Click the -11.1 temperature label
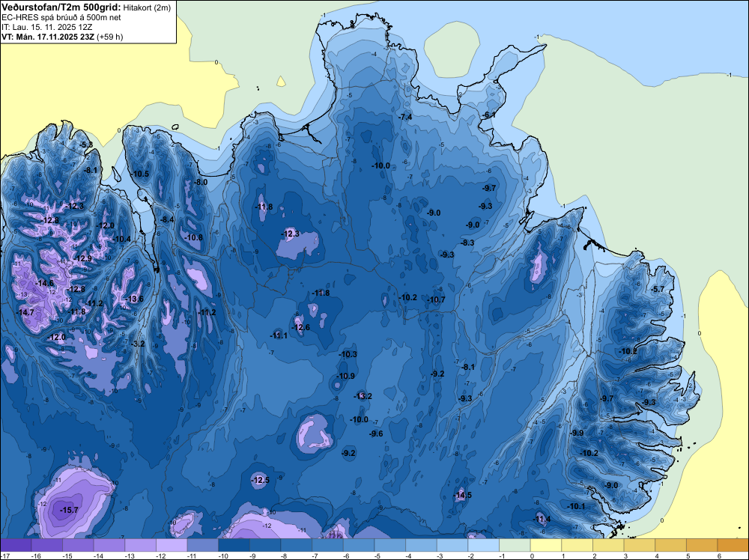The image size is (749, 560). tap(279, 335)
